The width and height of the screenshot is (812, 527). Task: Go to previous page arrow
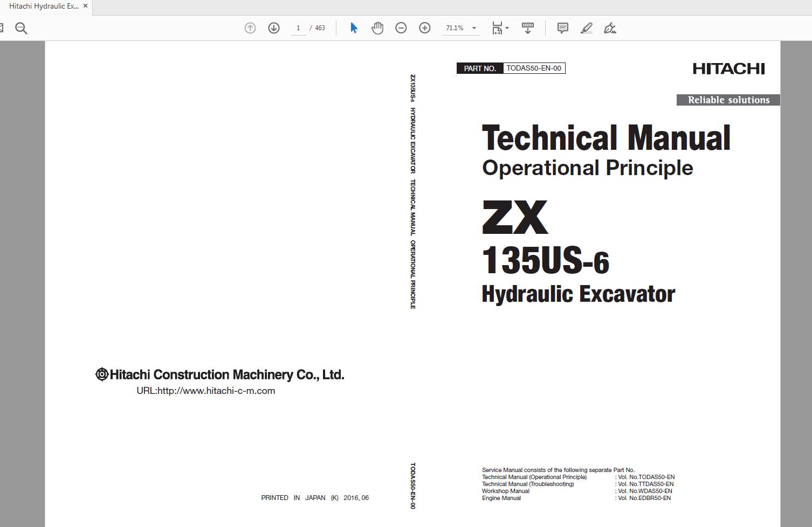coord(250,28)
